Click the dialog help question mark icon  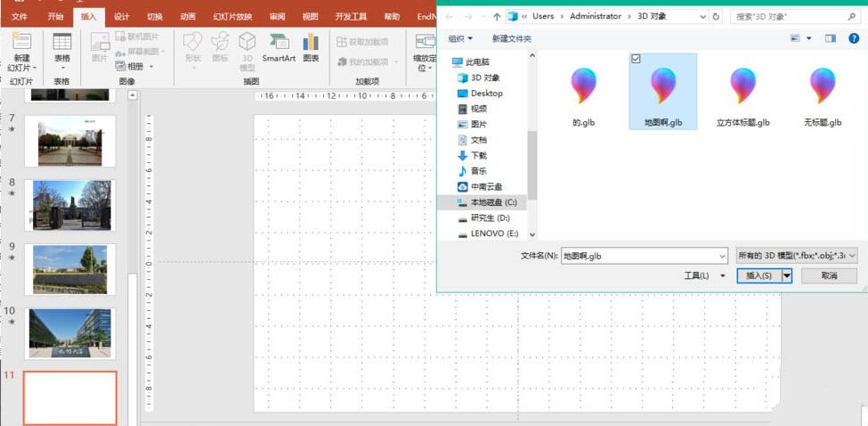click(852, 38)
